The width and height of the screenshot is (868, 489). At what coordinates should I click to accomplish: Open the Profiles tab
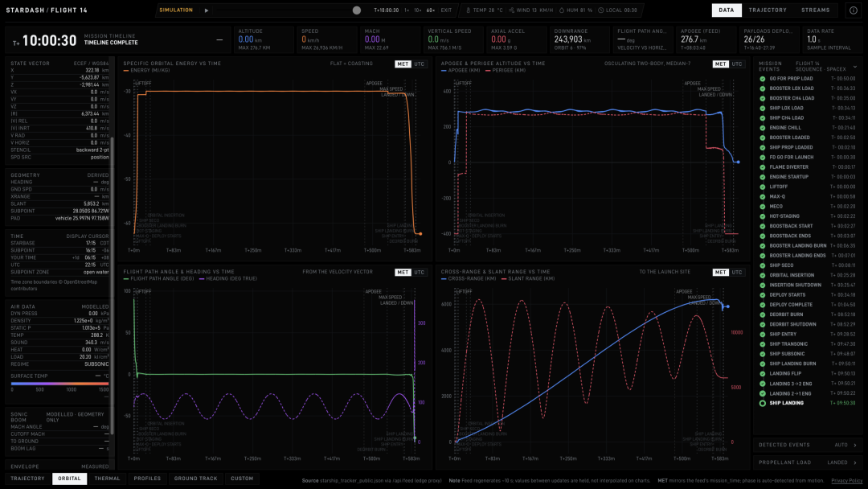[147, 479]
